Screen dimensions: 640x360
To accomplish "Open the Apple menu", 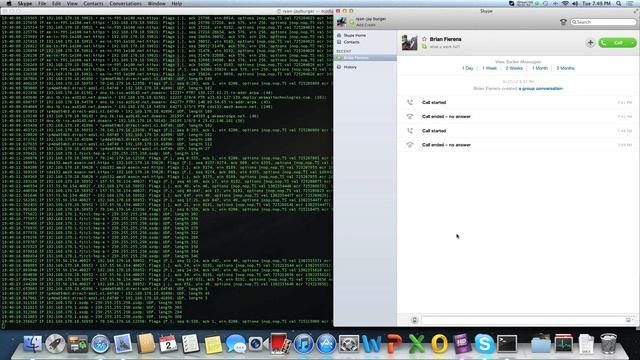I will (x=9, y=3).
